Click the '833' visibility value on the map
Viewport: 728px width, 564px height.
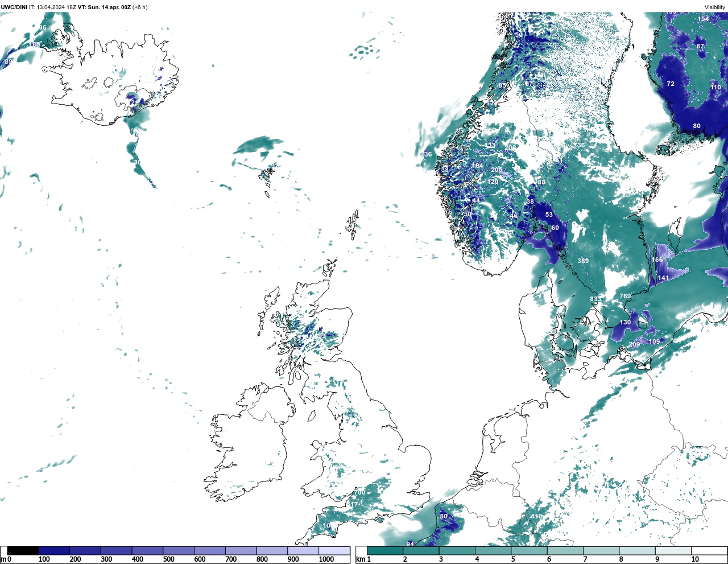click(595, 299)
